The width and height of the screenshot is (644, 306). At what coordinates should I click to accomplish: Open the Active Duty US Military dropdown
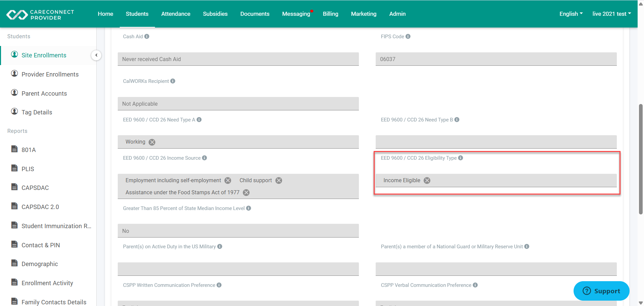click(238, 269)
